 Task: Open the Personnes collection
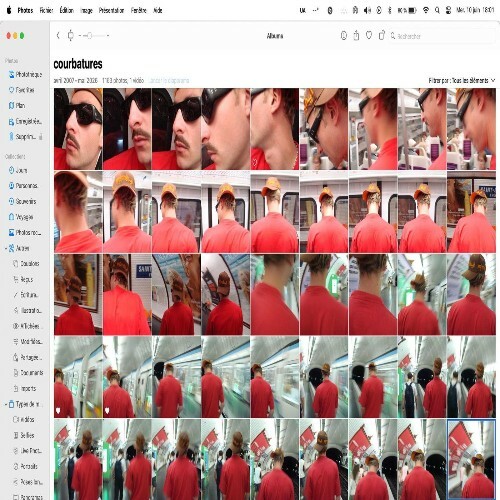(23, 186)
